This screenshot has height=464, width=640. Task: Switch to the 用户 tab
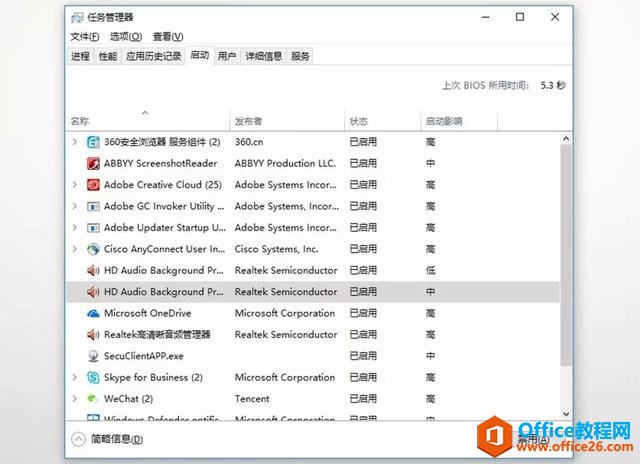pos(227,56)
